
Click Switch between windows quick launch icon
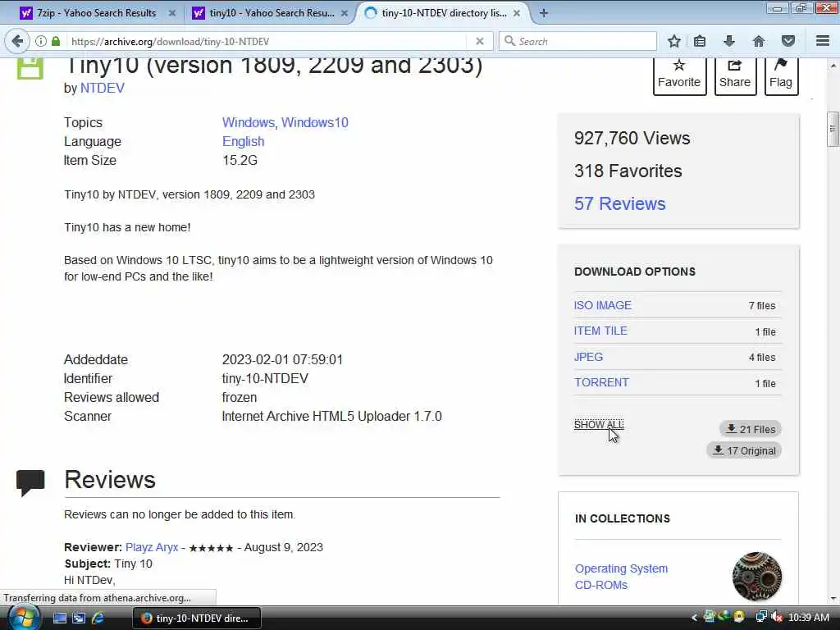click(x=79, y=619)
